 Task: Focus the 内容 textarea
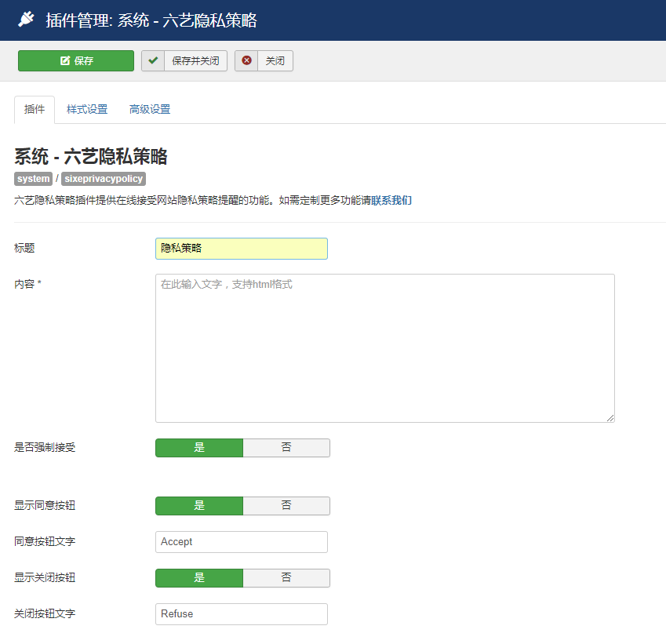pos(384,347)
